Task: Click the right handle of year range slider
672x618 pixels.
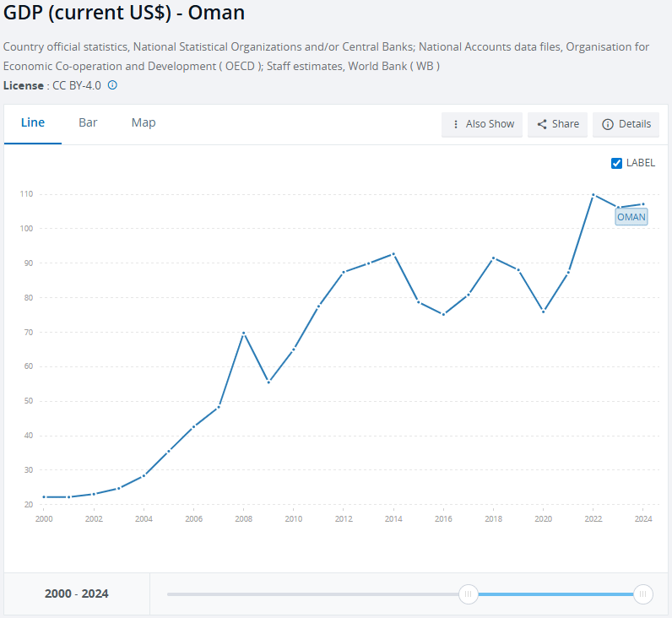Action: coord(642,594)
